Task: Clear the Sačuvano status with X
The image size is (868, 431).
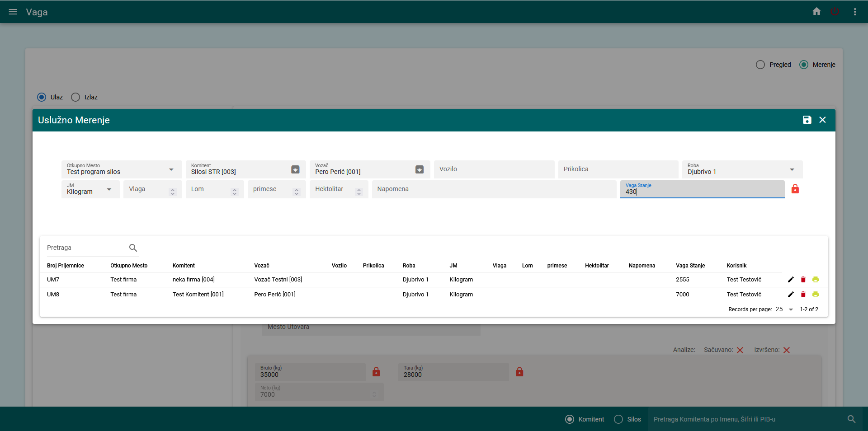Action: (x=740, y=350)
